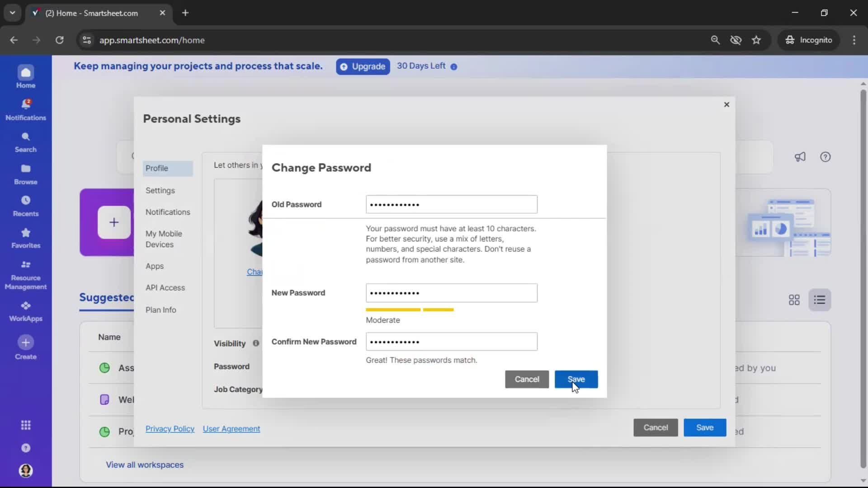Click the Moderate password strength meter
Viewport: 868px width, 488px height.
coord(409,310)
